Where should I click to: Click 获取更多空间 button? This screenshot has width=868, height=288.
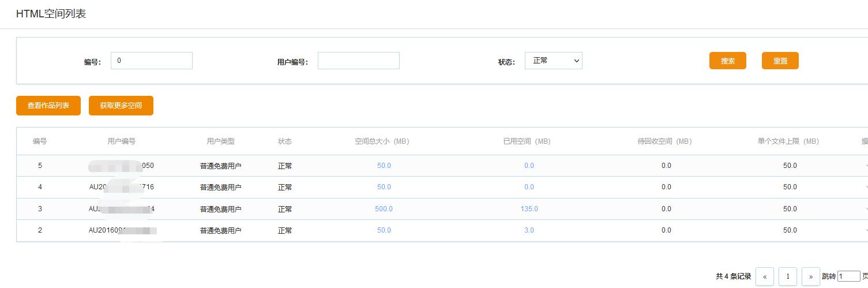click(121, 106)
